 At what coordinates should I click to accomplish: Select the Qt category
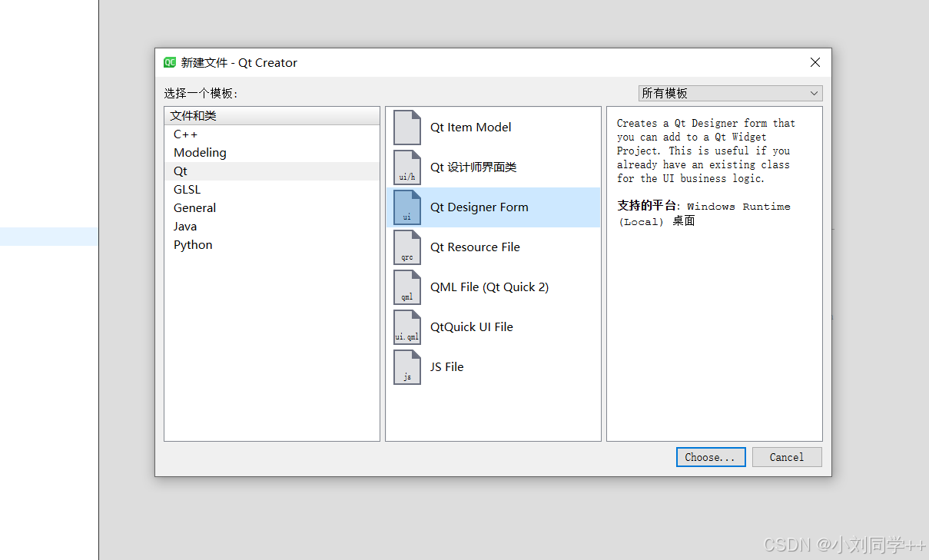coord(272,171)
